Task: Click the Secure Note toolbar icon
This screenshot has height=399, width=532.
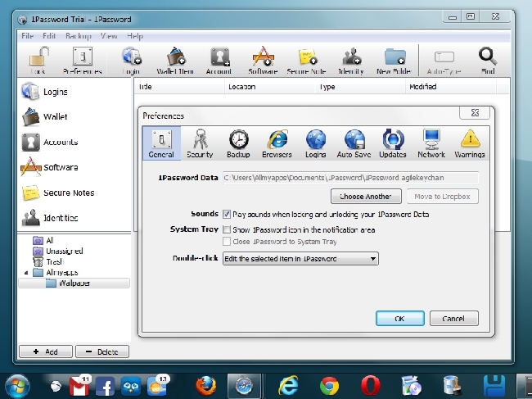Action: 307,61
